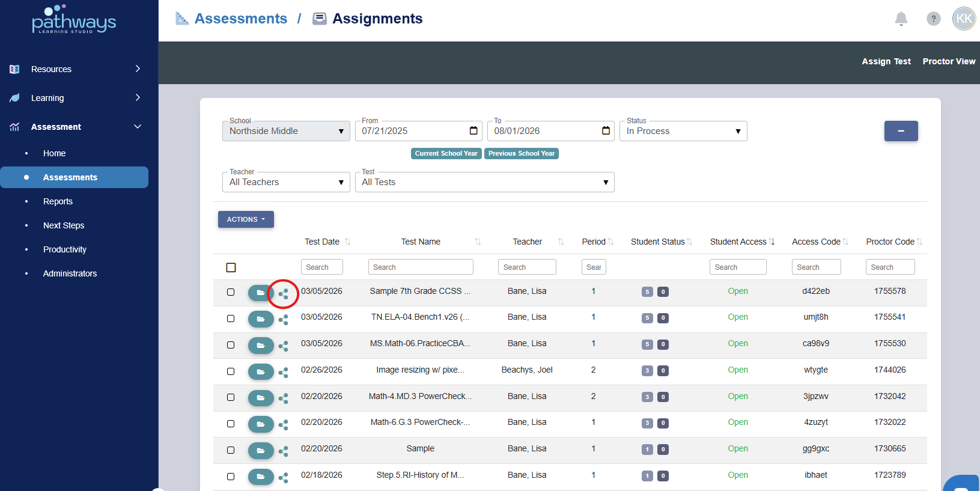The image size is (980, 491).
Task: Click the Test Name search field
Action: pyautogui.click(x=421, y=267)
